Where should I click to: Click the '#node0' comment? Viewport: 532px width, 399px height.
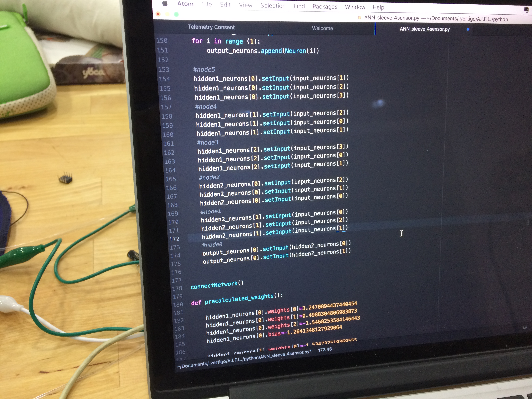(212, 245)
